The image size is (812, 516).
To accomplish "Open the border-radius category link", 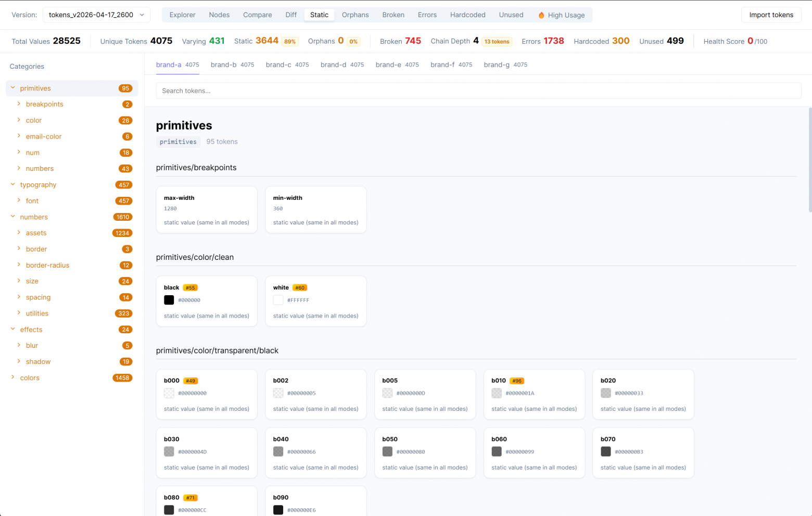I will coord(47,265).
